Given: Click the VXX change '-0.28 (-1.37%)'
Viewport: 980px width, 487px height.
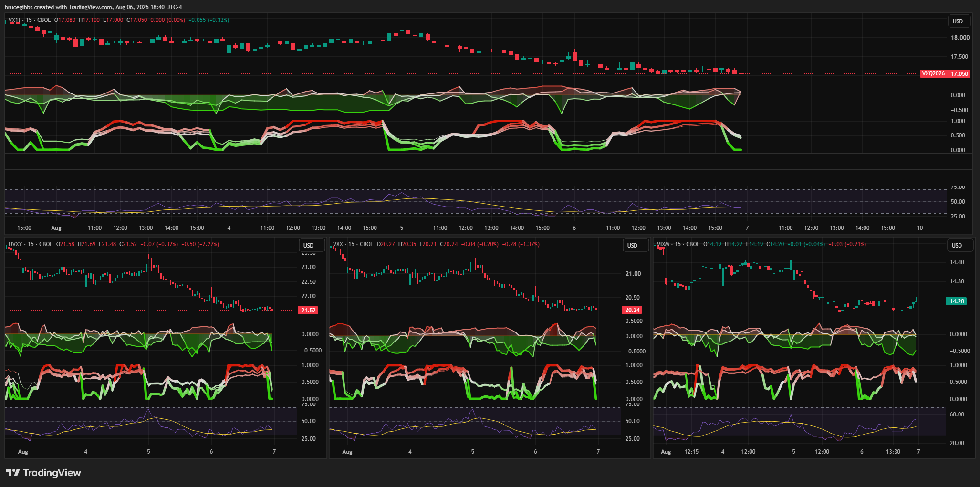Looking at the screenshot, I should [521, 244].
